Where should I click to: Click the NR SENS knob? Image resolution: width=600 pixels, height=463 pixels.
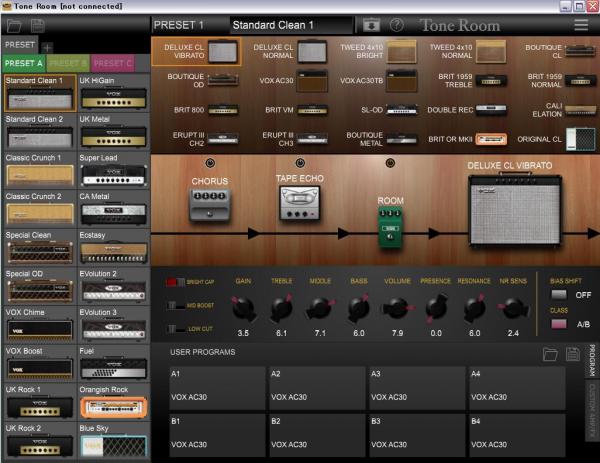(513, 308)
